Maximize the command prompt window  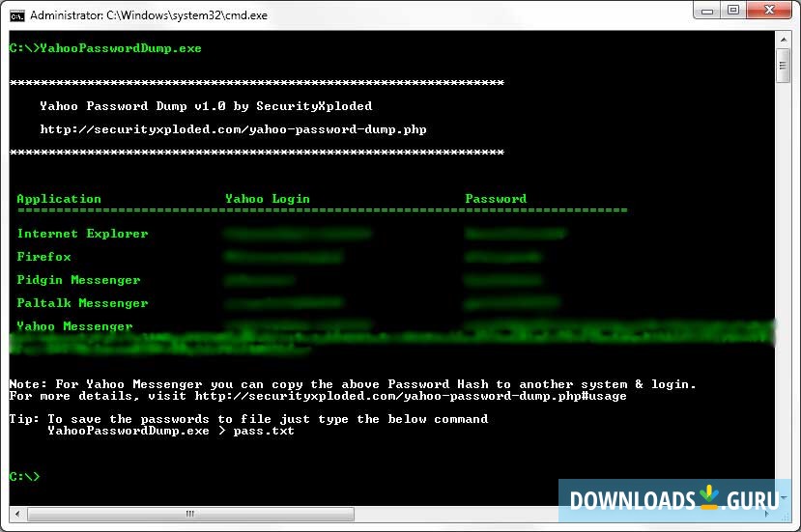tap(733, 11)
